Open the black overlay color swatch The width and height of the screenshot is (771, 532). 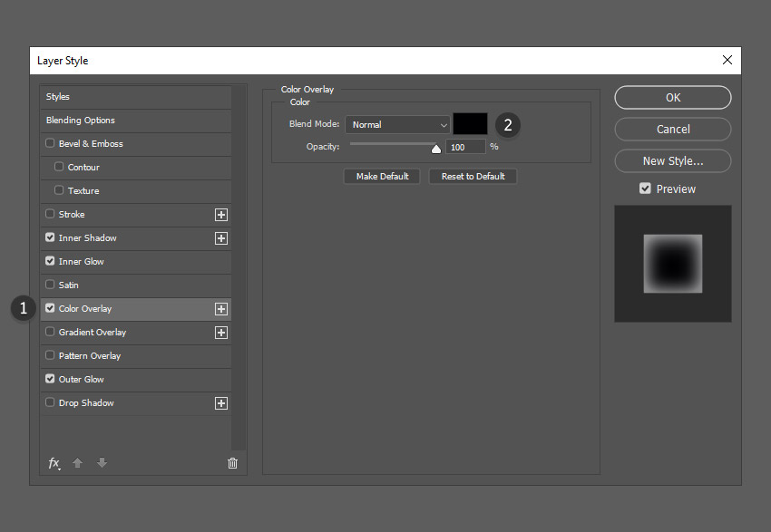470,124
